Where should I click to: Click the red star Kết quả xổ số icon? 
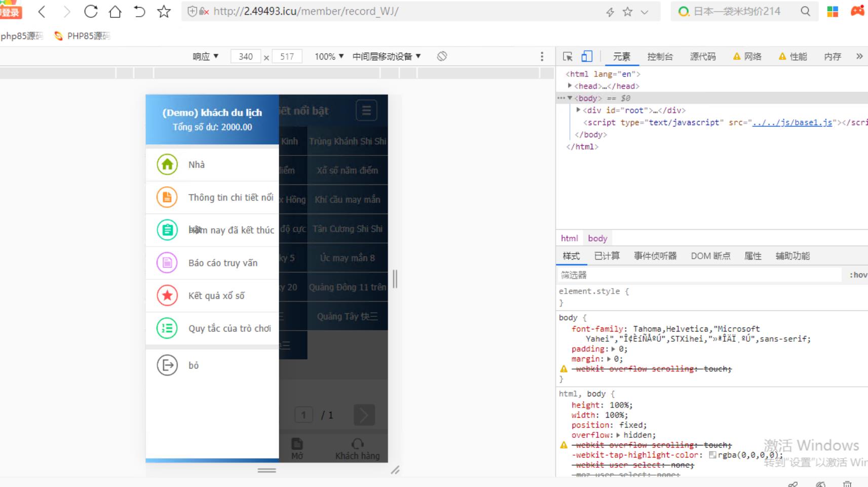click(x=167, y=296)
